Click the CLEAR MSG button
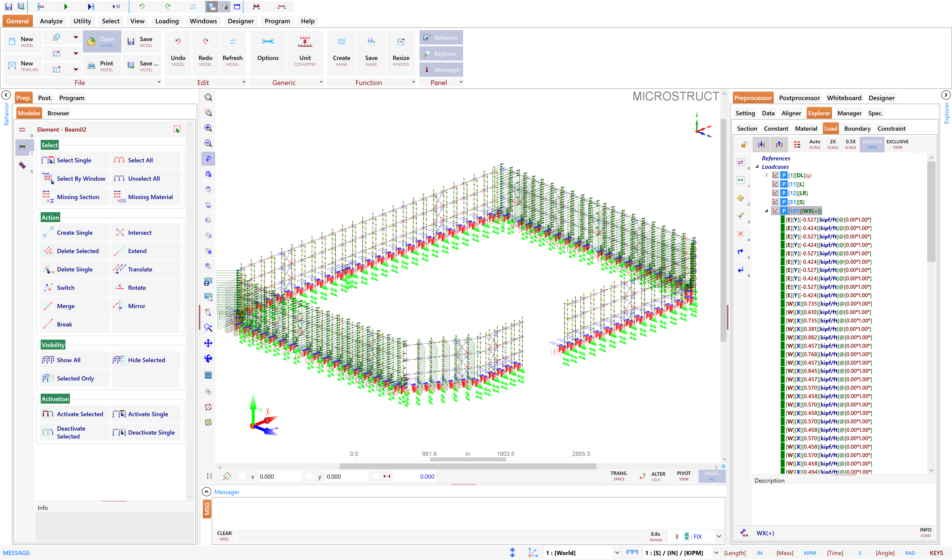The height and width of the screenshot is (560, 952). pos(224,536)
